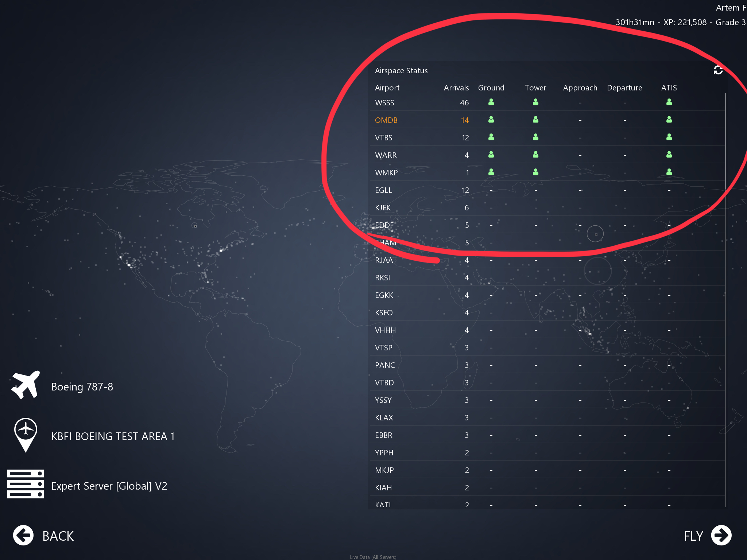Image resolution: width=747 pixels, height=560 pixels.
Task: Click the Airport column header
Action: 387,88
